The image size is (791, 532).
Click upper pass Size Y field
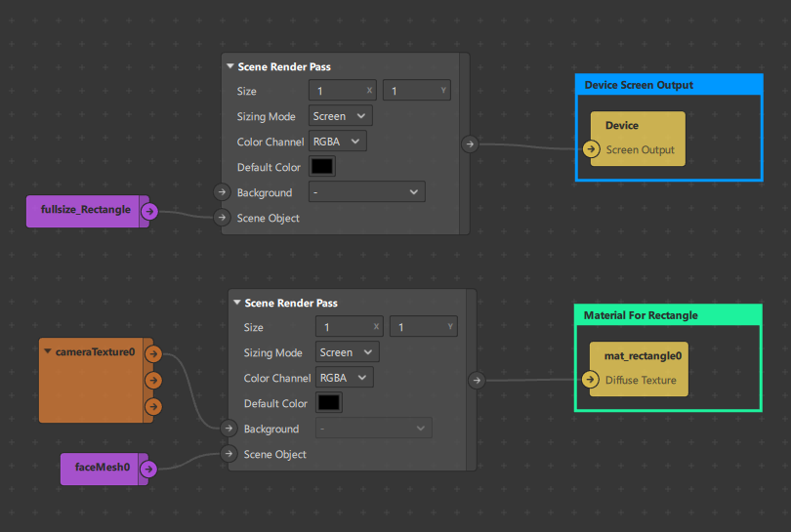pos(417,90)
